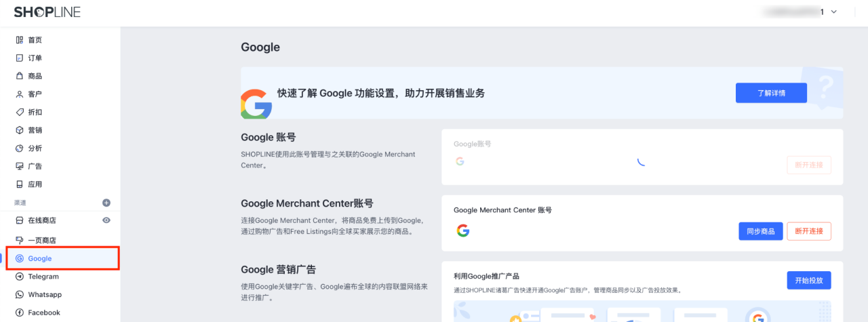Click the Google ads promo illustration
Image resolution: width=868 pixels, height=322 pixels.
(642, 311)
